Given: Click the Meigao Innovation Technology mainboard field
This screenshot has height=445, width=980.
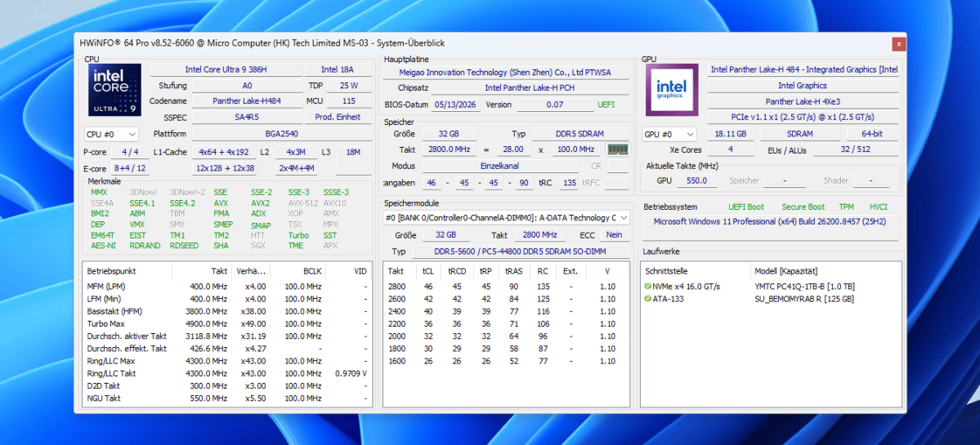Looking at the screenshot, I should (505, 73).
